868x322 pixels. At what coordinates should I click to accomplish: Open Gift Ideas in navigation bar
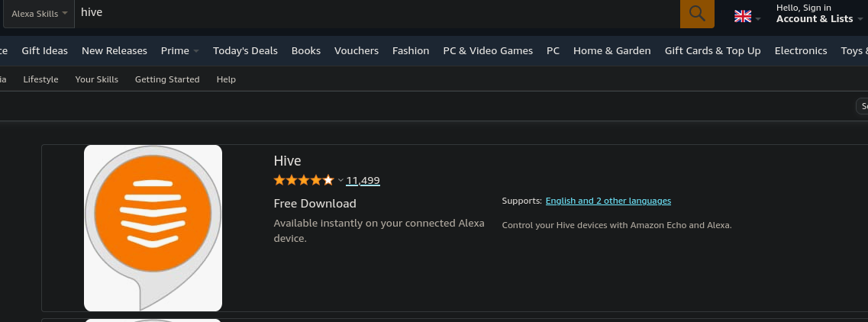point(45,51)
